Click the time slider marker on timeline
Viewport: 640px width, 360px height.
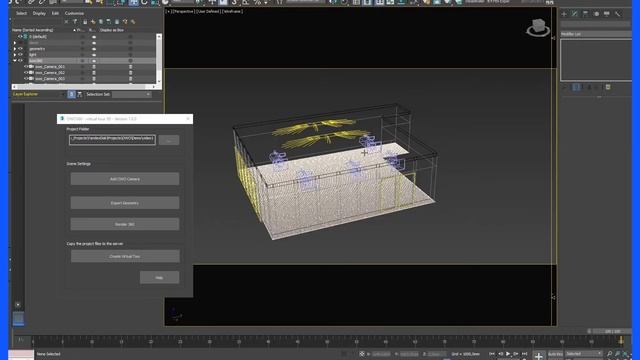(621, 340)
